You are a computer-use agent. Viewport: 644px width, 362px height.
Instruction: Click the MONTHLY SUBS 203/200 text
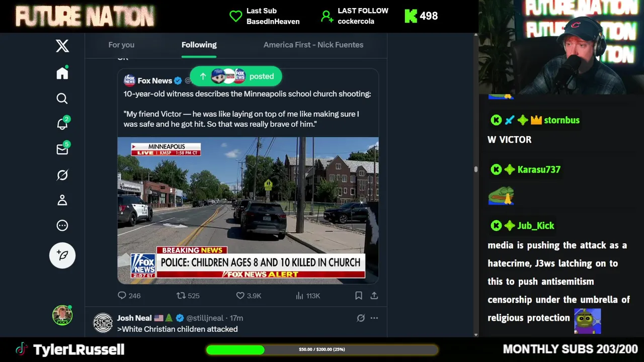[x=570, y=349]
